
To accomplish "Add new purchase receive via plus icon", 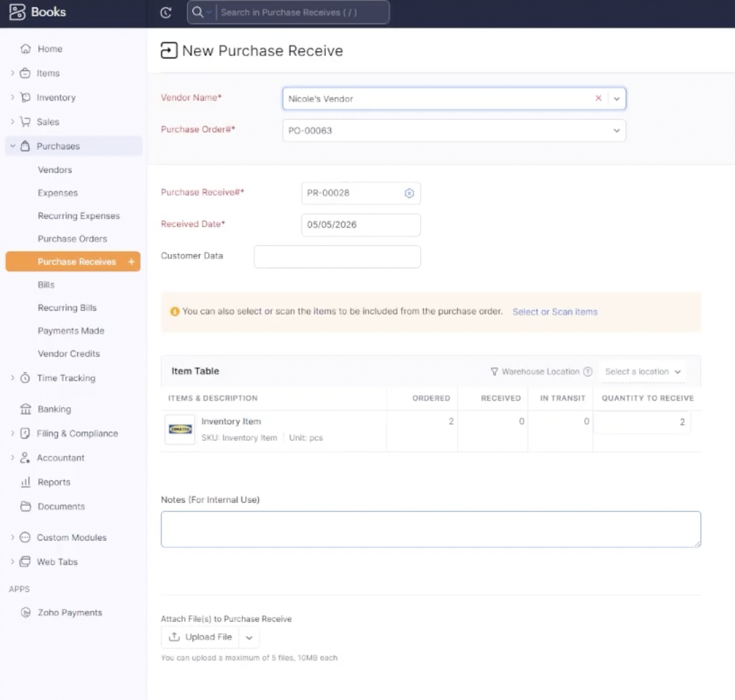I will 131,261.
